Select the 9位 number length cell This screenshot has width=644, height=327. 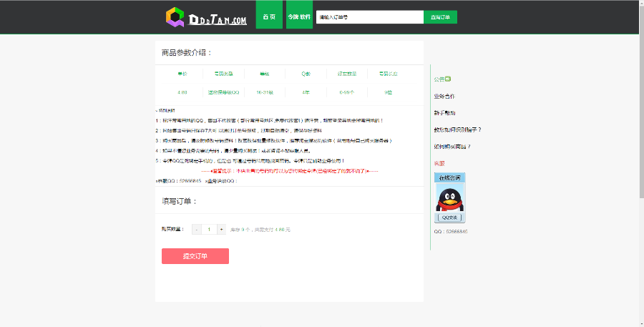[388, 92]
